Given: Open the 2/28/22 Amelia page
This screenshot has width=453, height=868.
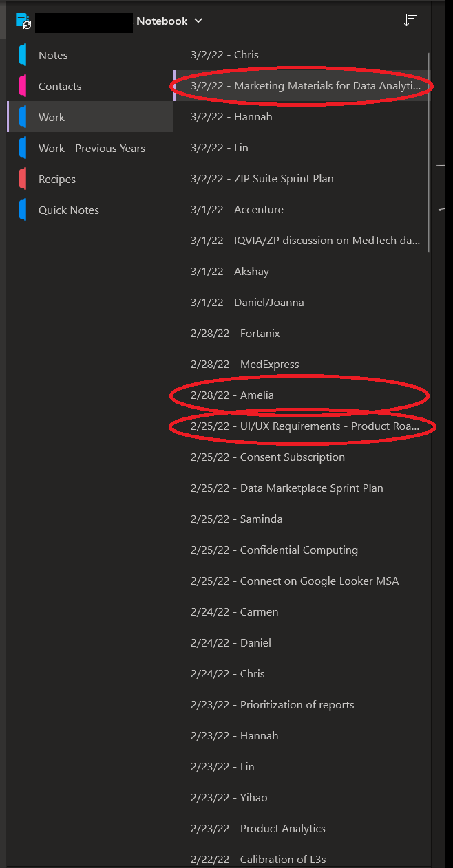Looking at the screenshot, I should click(234, 395).
